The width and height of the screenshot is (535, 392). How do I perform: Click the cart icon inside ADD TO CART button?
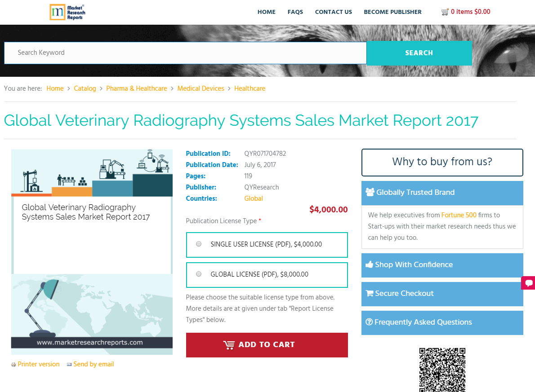(x=230, y=345)
